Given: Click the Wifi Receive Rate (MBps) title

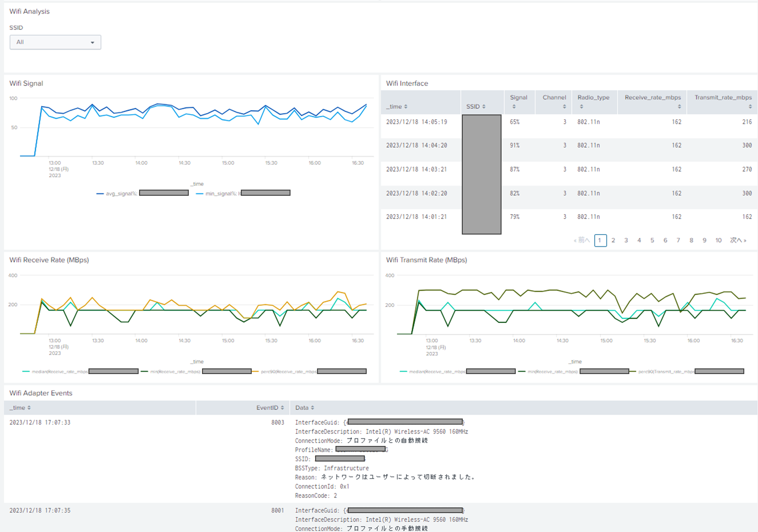Looking at the screenshot, I should point(49,260).
